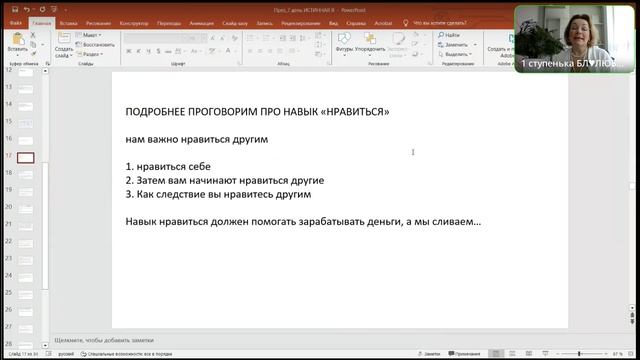The height and width of the screenshot is (360, 640).
Task: Switch to slide sorter view icon
Action: tap(512, 353)
